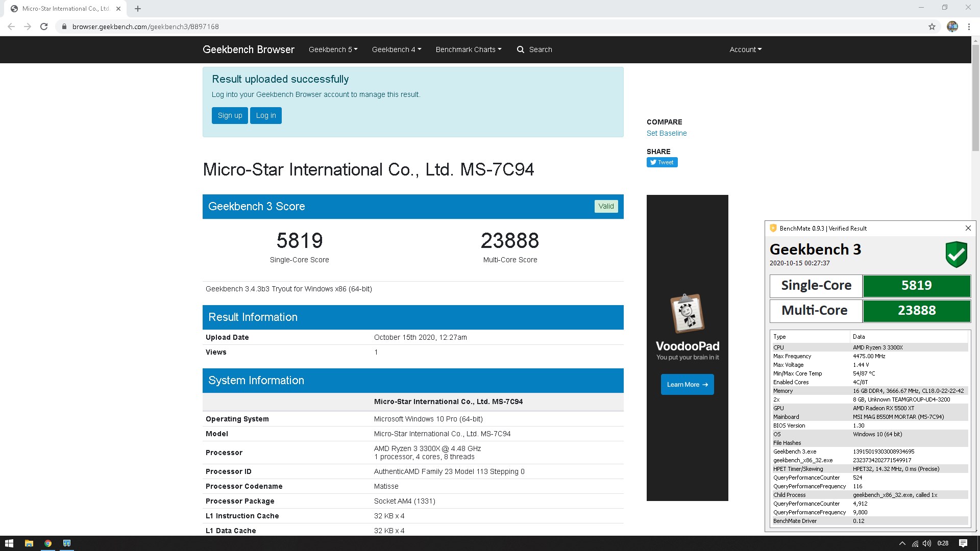Click the green verified checkmark shield

(956, 254)
